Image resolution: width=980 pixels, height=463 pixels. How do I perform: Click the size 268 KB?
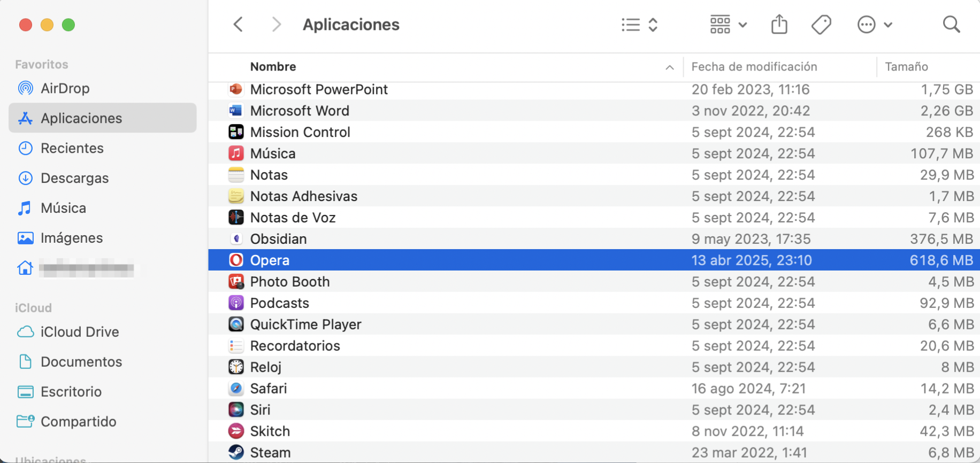pos(950,132)
